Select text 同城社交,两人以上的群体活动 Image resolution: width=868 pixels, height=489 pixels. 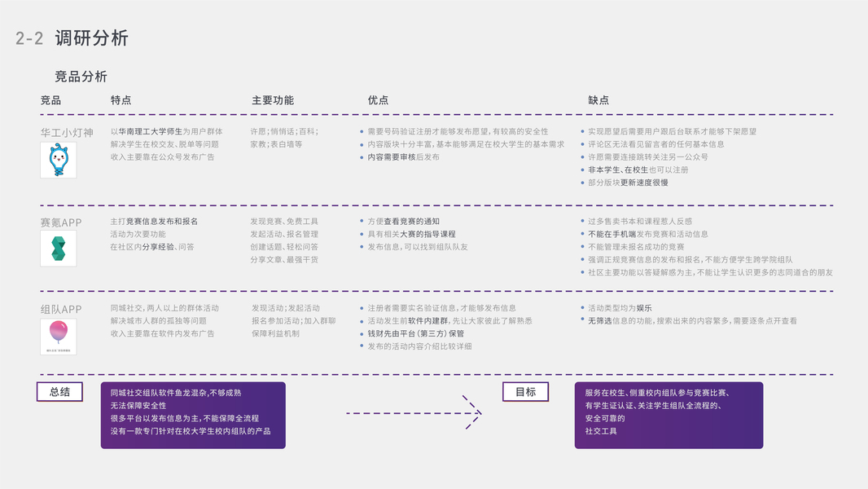(164, 308)
